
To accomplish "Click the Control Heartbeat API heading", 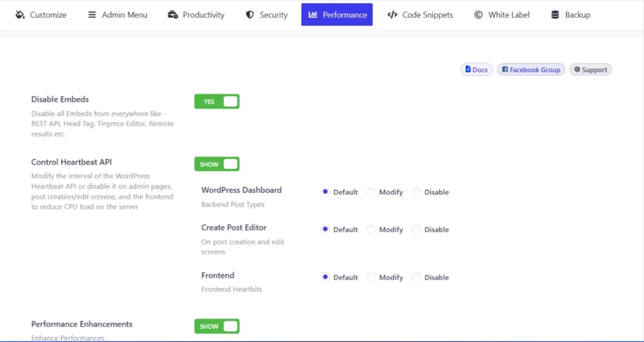I will click(x=72, y=162).
